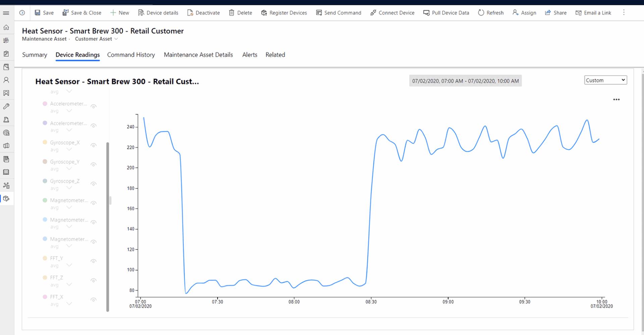
Task: Open the open-book icon in the sidebar
Action: [x=6, y=172]
